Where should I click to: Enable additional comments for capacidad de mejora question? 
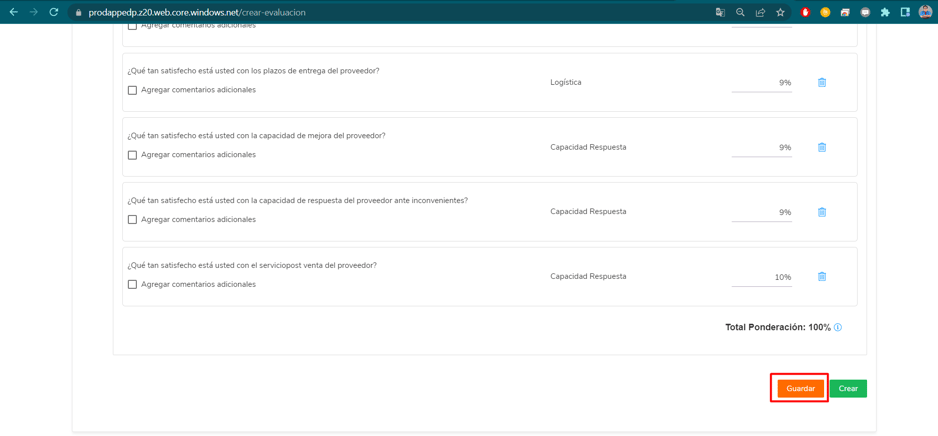pyautogui.click(x=132, y=154)
